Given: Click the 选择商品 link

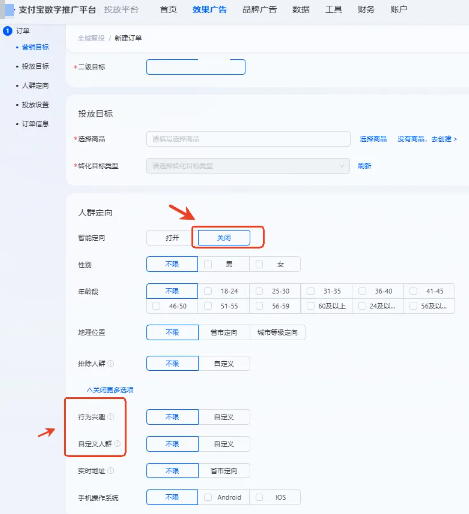Looking at the screenshot, I should pyautogui.click(x=373, y=139).
